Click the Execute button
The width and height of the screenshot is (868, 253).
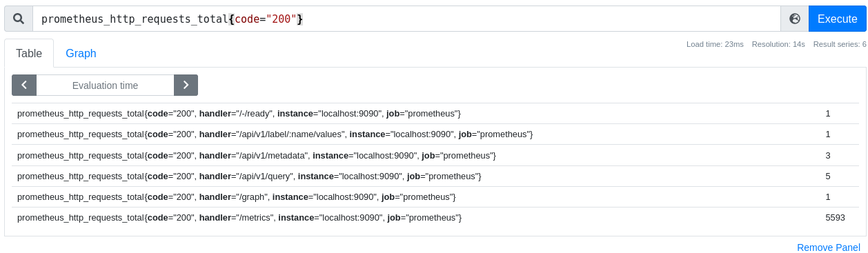coord(837,19)
